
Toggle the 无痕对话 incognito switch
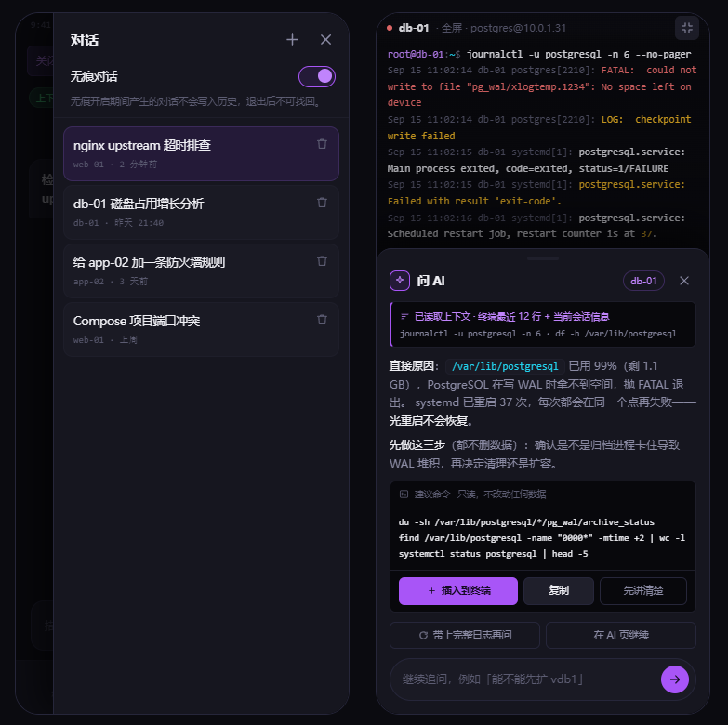point(317,76)
